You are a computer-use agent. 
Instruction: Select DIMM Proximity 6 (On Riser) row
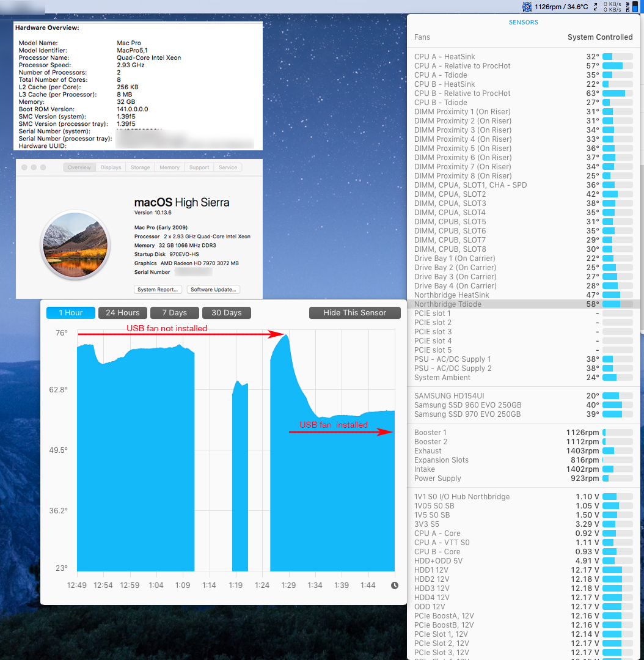point(523,158)
